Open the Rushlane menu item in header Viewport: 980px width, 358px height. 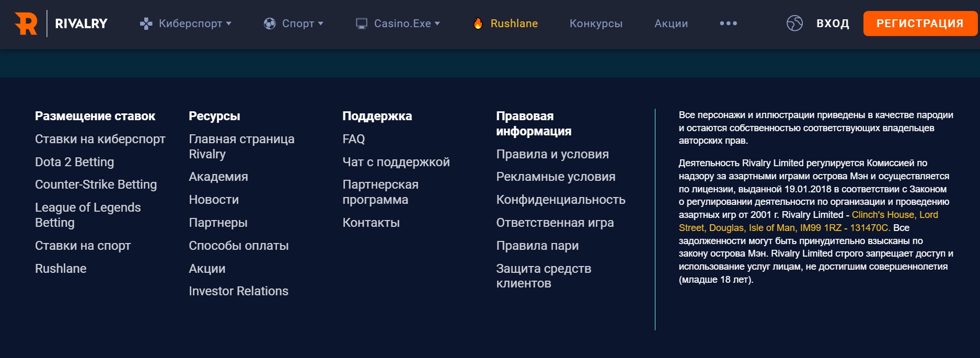click(x=514, y=24)
